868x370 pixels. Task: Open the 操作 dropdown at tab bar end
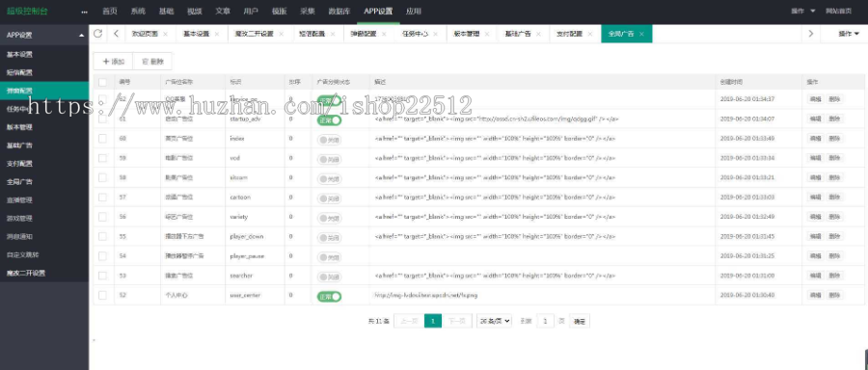point(849,34)
